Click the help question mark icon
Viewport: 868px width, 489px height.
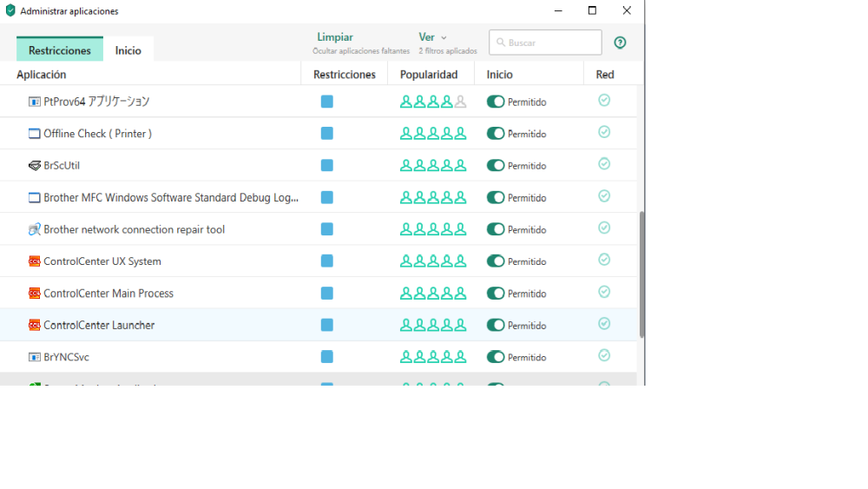620,43
